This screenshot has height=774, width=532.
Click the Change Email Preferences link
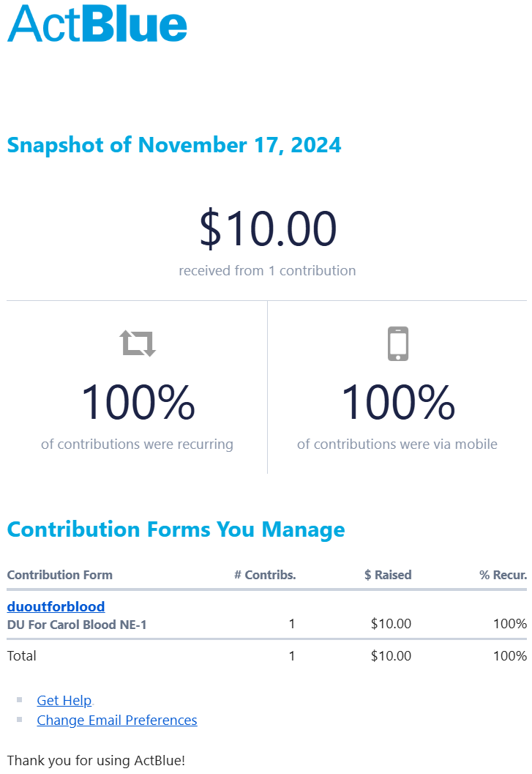click(x=117, y=720)
